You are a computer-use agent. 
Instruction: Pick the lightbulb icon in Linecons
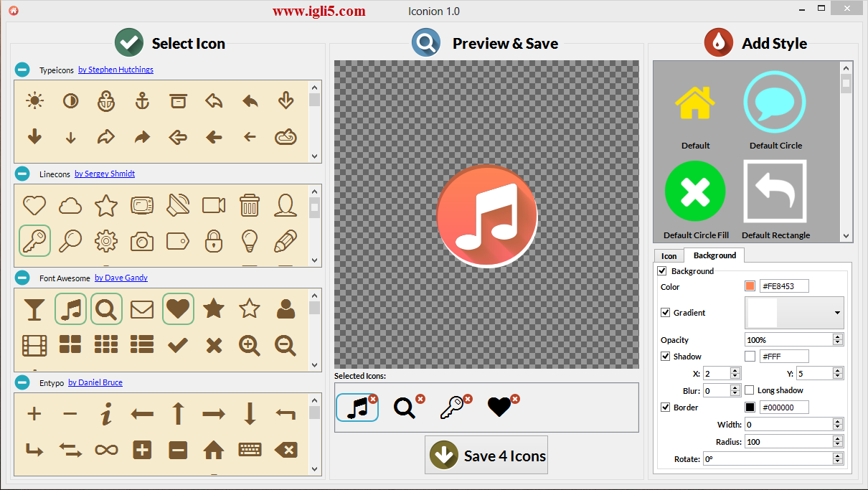click(249, 240)
